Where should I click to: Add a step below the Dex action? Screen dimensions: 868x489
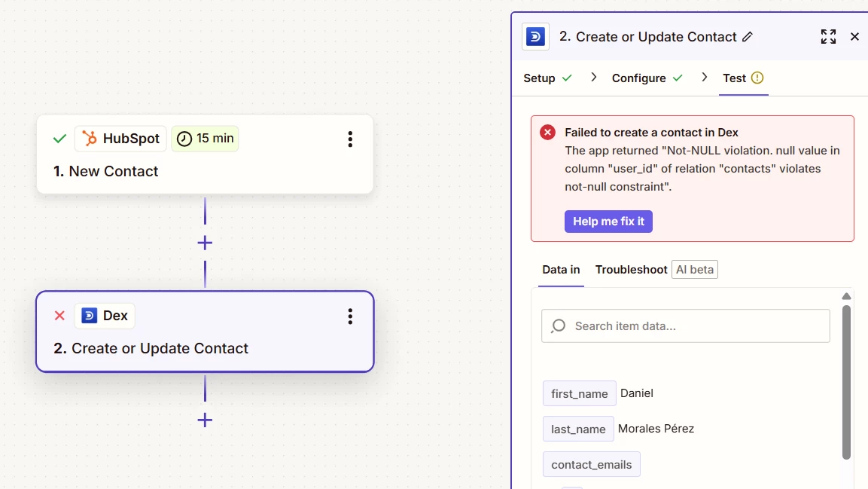point(205,420)
